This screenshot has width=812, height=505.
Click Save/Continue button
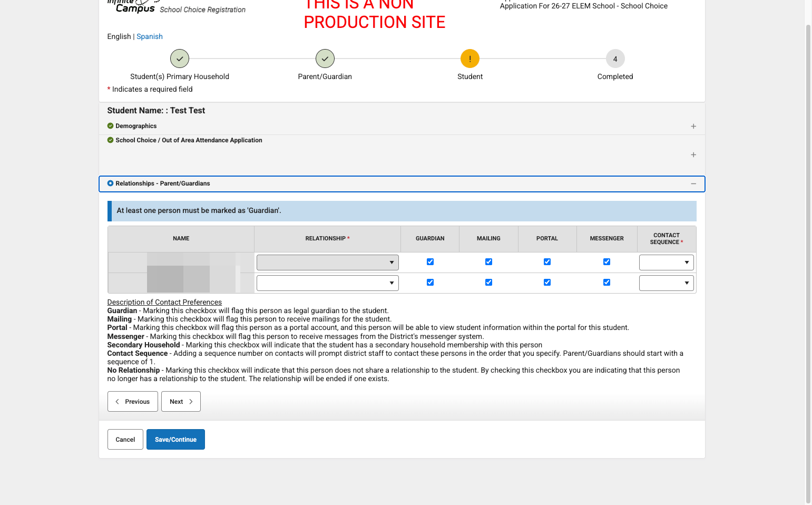tap(175, 440)
